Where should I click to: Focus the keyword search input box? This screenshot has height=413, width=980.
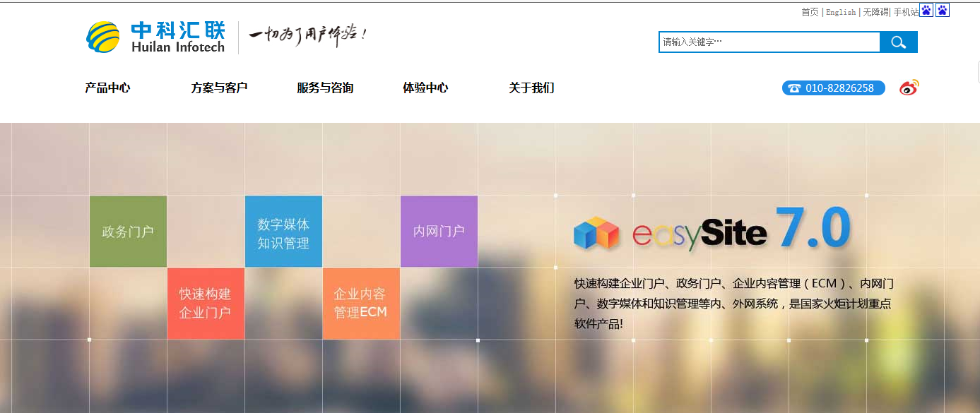click(x=769, y=42)
